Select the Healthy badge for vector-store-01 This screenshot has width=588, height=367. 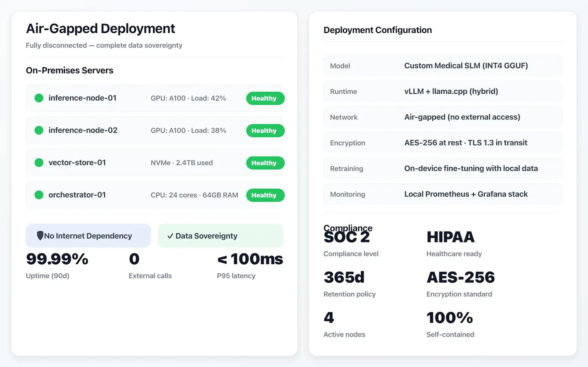[265, 163]
